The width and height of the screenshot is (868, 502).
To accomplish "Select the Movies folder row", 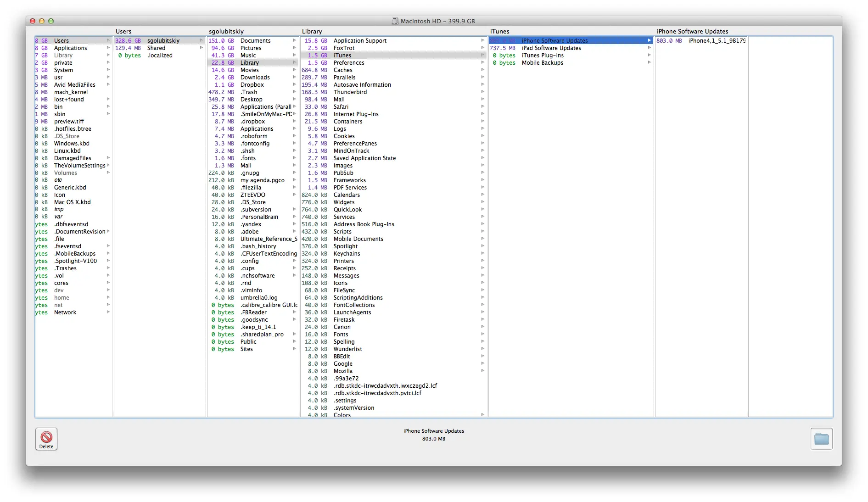I will click(x=253, y=70).
